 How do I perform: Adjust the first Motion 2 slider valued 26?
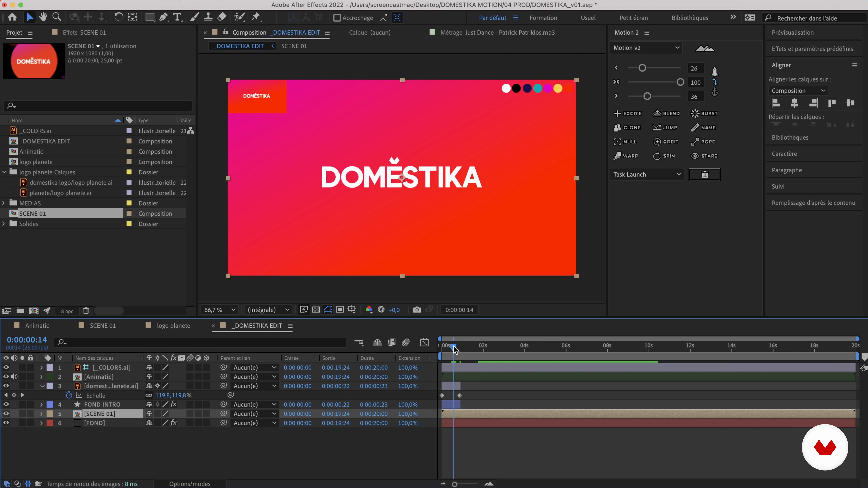642,68
